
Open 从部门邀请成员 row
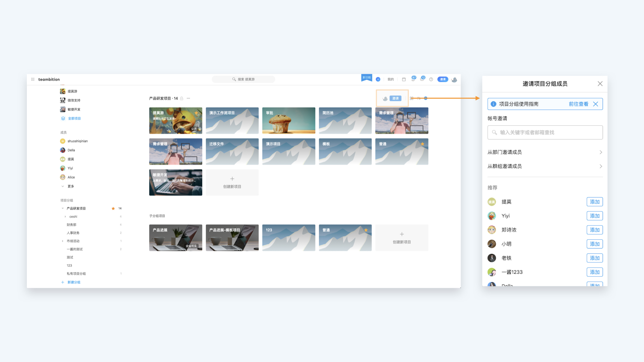coord(545,152)
